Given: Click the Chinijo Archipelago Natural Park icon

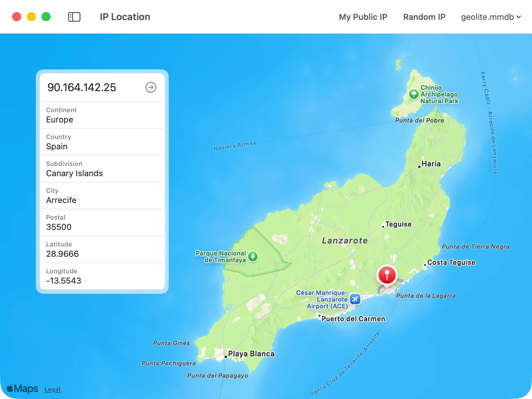Looking at the screenshot, I should pyautogui.click(x=414, y=94).
